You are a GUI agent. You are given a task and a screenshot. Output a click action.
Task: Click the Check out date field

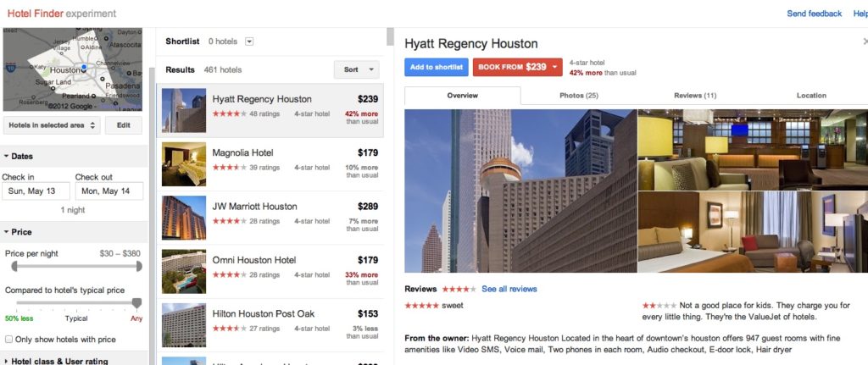pyautogui.click(x=109, y=191)
